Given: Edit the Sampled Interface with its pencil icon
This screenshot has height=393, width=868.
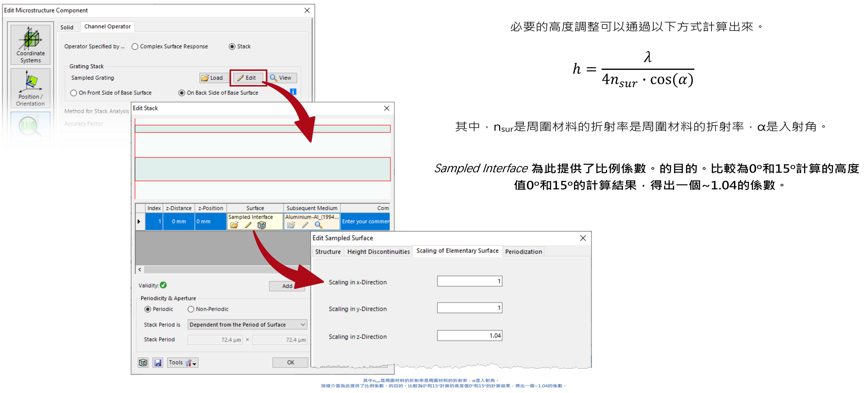Looking at the screenshot, I should (248, 225).
